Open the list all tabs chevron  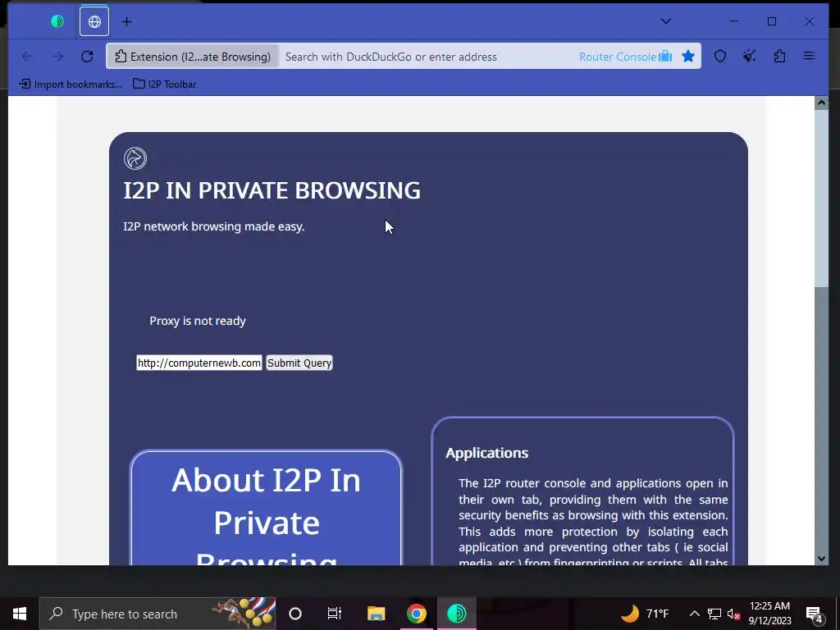click(666, 21)
